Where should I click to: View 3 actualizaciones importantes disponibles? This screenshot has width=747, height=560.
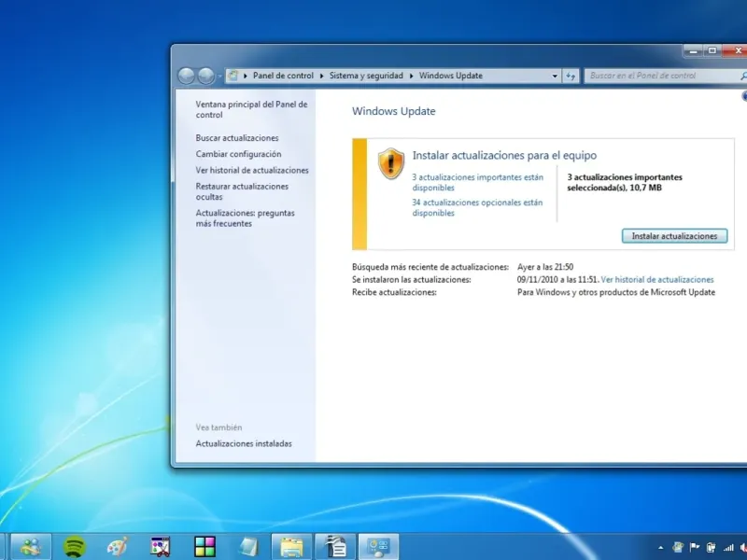(477, 182)
